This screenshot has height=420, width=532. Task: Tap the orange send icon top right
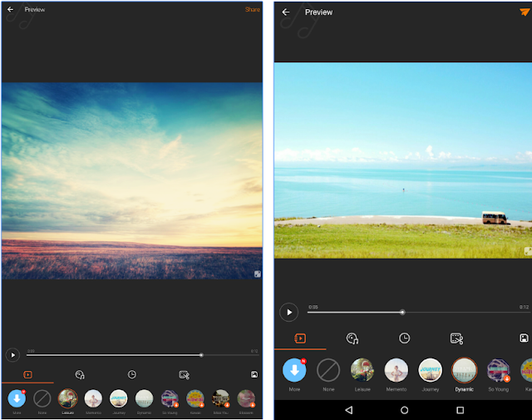[x=525, y=12]
